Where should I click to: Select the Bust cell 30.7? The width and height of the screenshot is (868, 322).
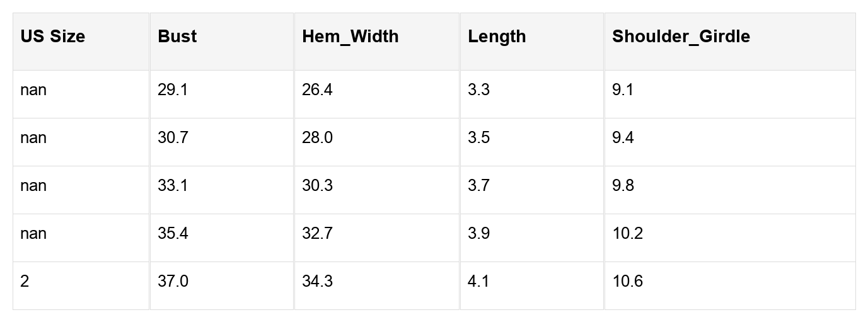tap(173, 138)
